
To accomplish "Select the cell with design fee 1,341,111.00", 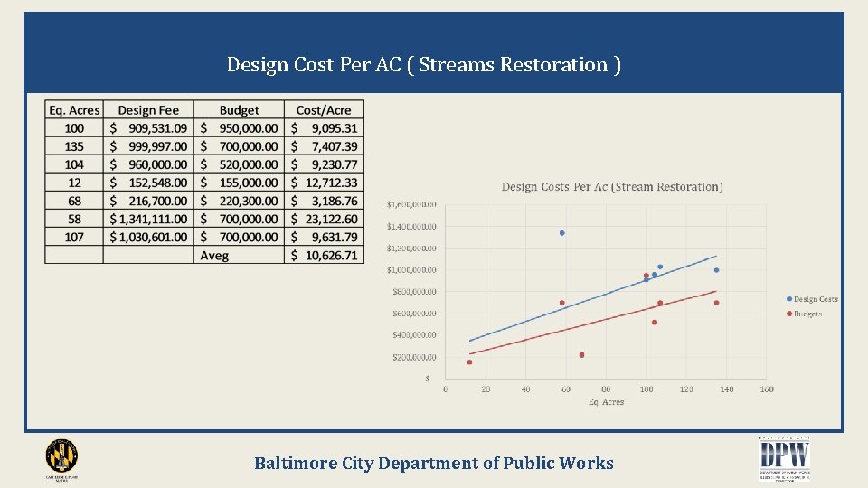I will [148, 219].
